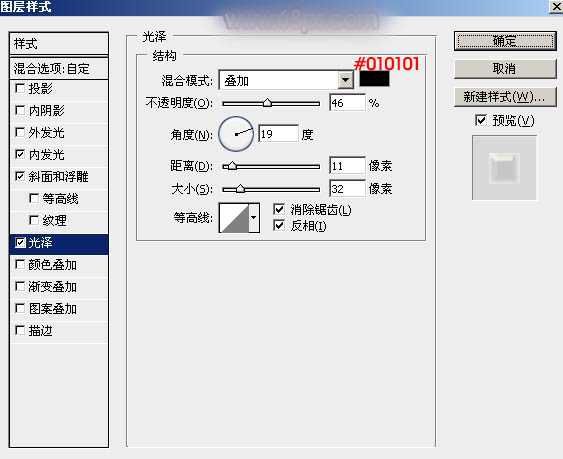563x459 pixels.
Task: Click the angle value field showing 19
Action: 278,134
